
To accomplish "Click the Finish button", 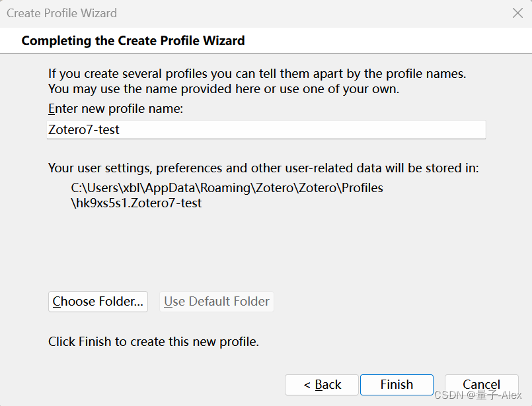I will point(397,385).
